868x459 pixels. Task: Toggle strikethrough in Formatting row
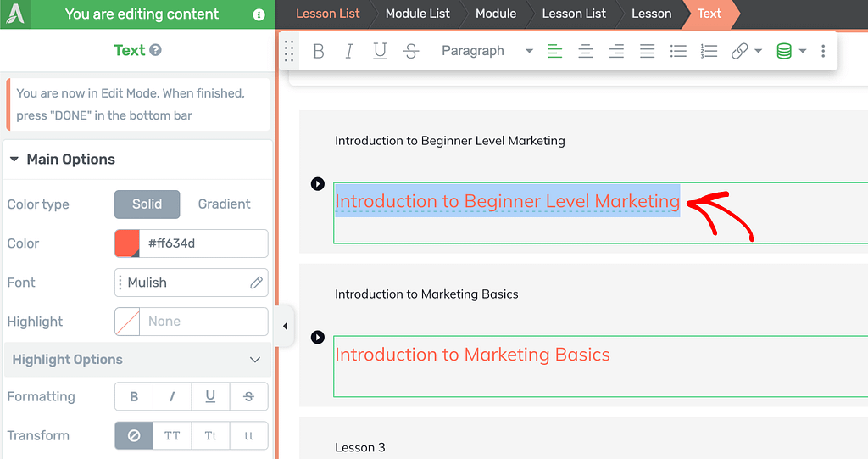click(x=248, y=396)
